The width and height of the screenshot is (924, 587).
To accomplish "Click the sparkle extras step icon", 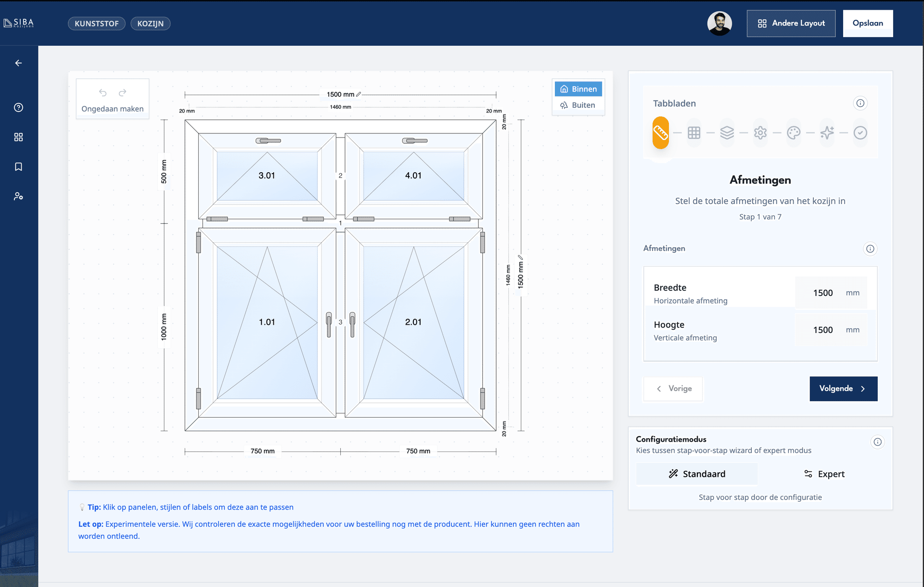I will [827, 133].
